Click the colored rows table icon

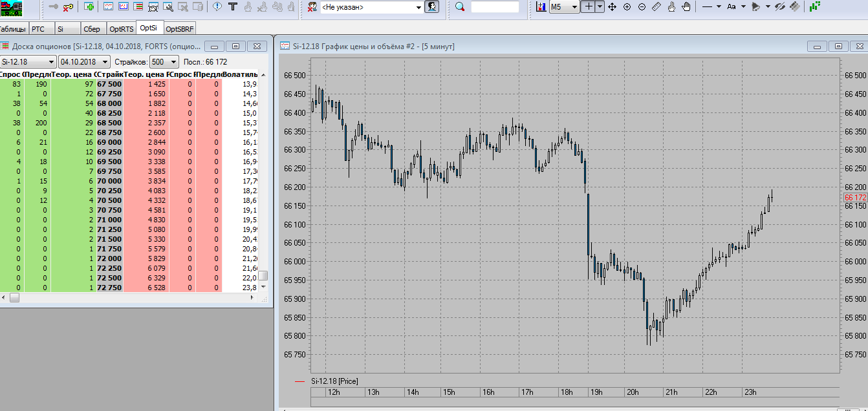pyautogui.click(x=138, y=6)
